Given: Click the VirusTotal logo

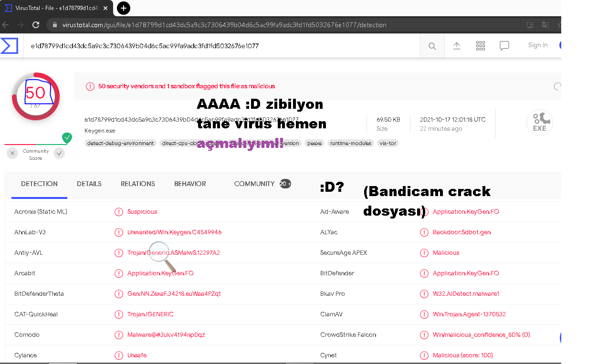Looking at the screenshot, I should coord(9,46).
